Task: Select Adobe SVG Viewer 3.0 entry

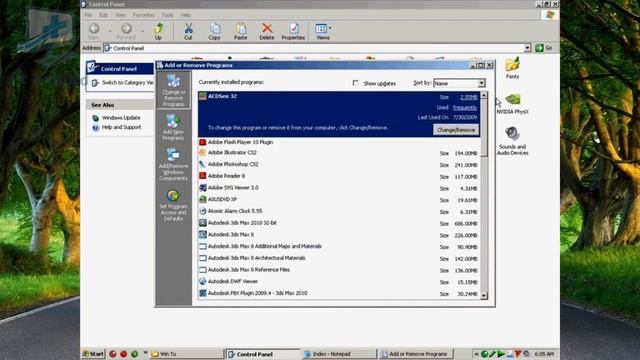Action: pos(339,188)
